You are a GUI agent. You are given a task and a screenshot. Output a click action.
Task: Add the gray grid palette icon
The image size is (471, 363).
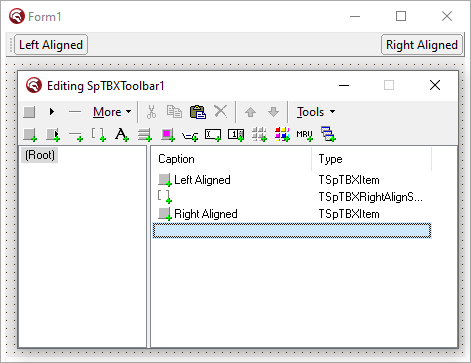click(x=259, y=135)
